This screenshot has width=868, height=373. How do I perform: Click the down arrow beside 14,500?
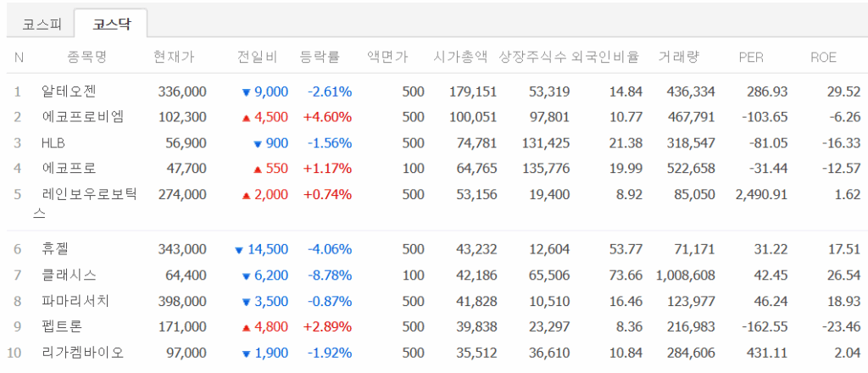pyautogui.click(x=239, y=251)
